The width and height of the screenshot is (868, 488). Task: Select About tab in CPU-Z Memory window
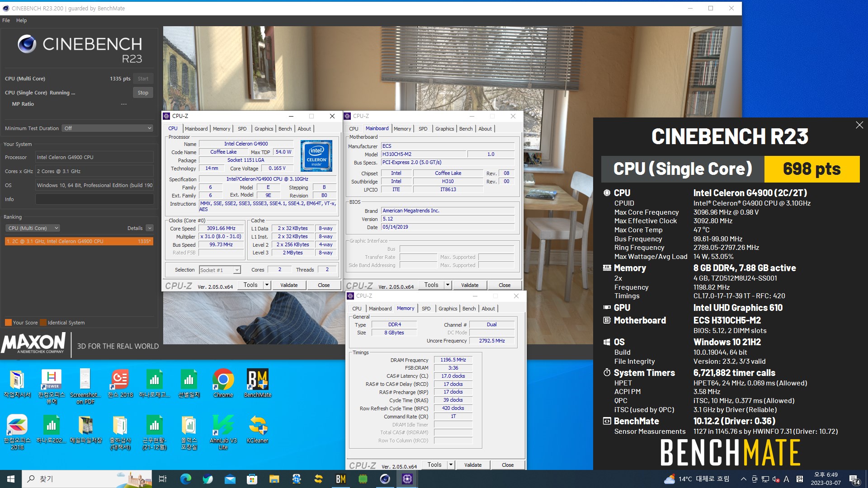click(488, 309)
